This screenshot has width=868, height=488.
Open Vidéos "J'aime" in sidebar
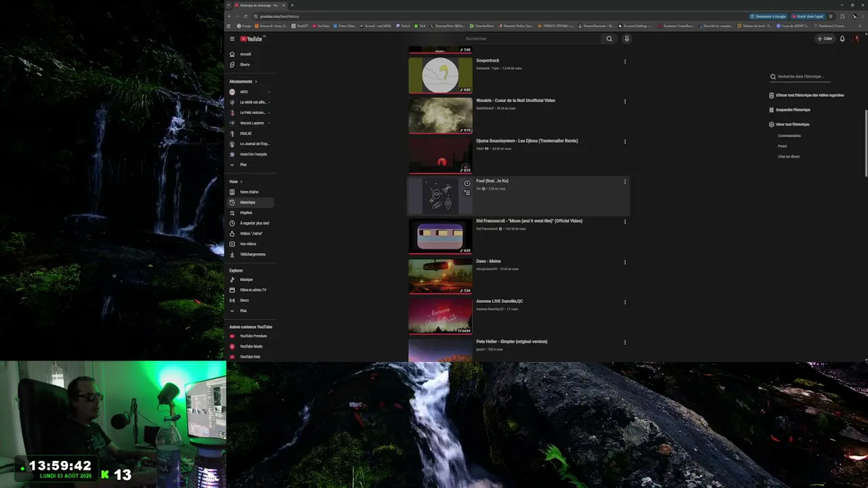[x=251, y=233]
